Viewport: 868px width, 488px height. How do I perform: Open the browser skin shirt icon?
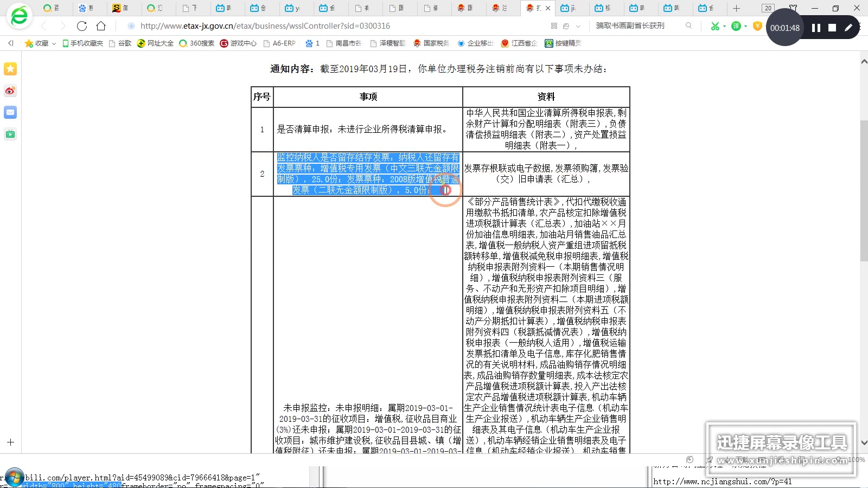point(793,8)
